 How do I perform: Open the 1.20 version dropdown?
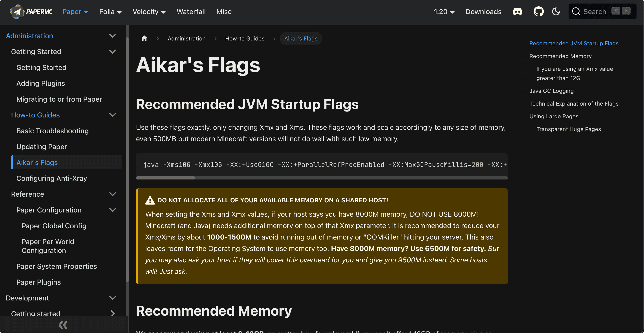coord(444,12)
